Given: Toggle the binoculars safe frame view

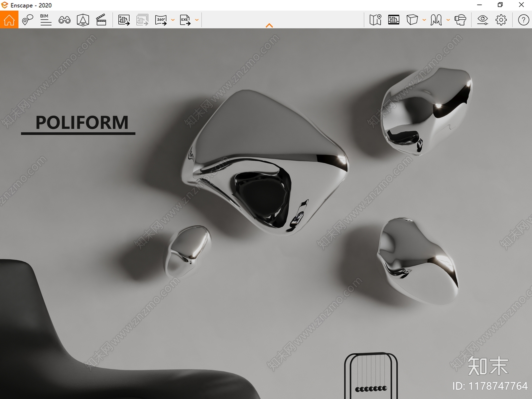Looking at the screenshot, I should tap(64, 20).
